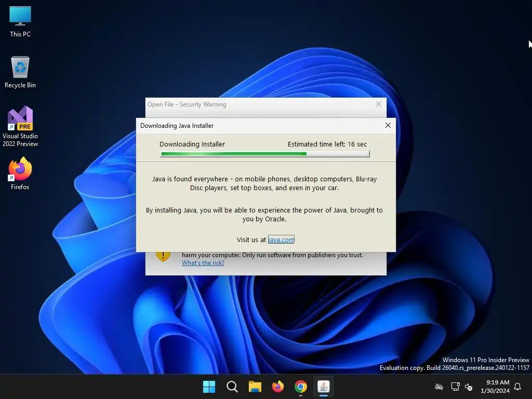Close the Downloading Java Installer dialog
The height and width of the screenshot is (399, 532).
click(388, 126)
